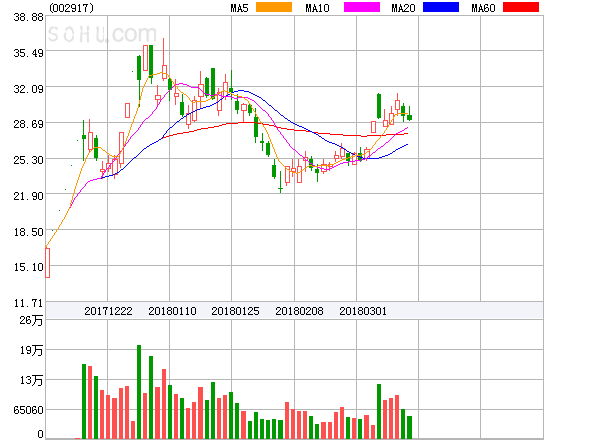This screenshot has width=600, height=440.
Task: Select the MA5 legend label
Action: click(x=239, y=8)
